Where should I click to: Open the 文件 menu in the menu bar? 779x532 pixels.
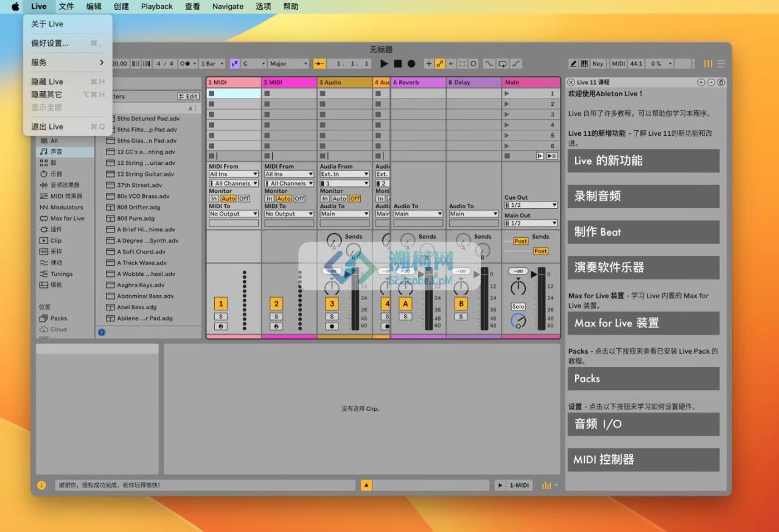click(66, 7)
